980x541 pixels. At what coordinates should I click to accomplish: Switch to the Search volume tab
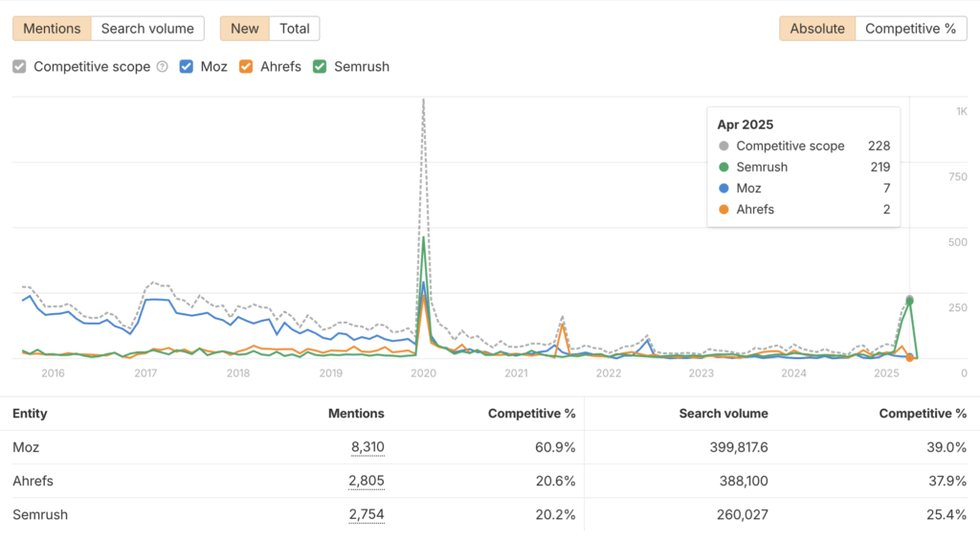pos(147,29)
